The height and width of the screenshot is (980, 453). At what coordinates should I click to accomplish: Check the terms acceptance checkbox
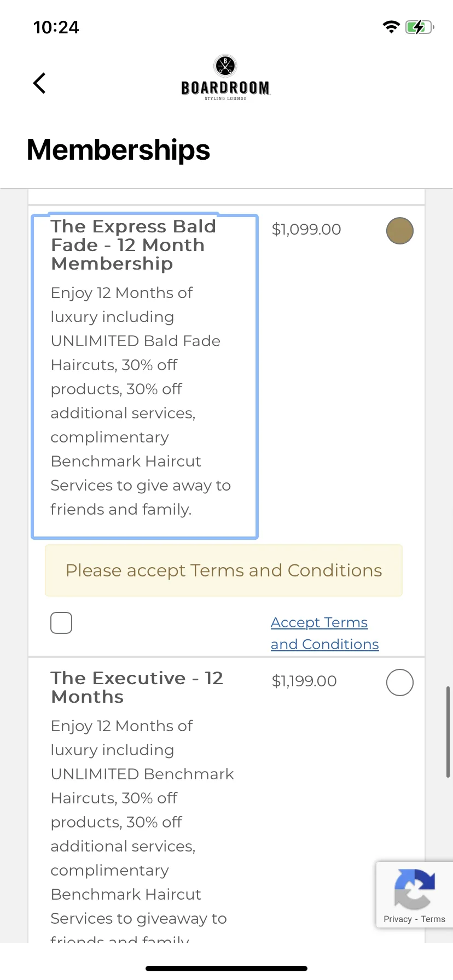[x=61, y=623]
